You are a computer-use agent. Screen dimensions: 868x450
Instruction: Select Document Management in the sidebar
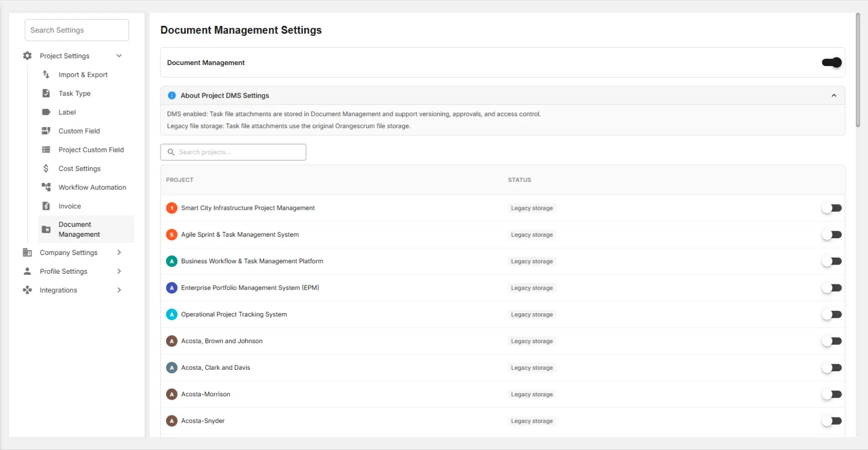[x=86, y=230]
